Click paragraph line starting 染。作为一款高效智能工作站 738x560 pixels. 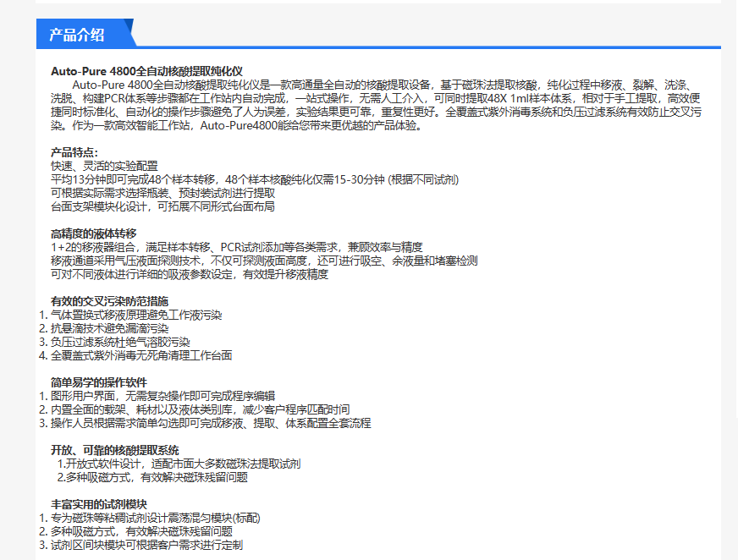(237, 126)
